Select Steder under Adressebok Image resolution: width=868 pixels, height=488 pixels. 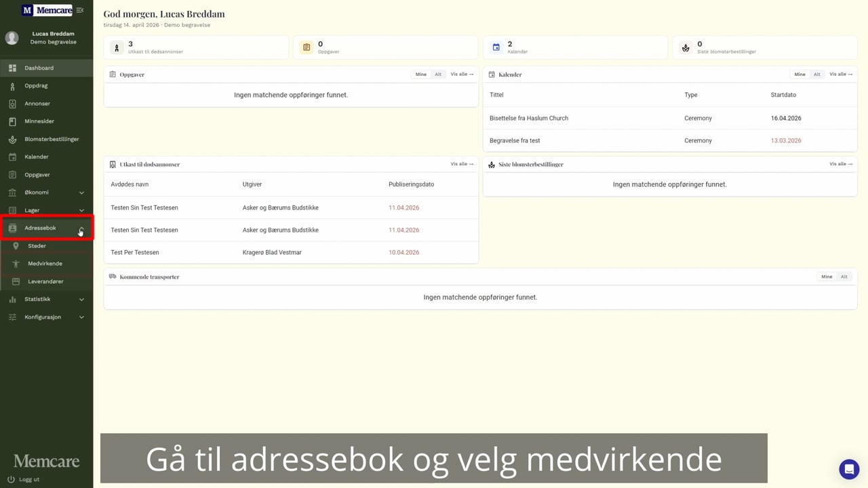pos(46,246)
